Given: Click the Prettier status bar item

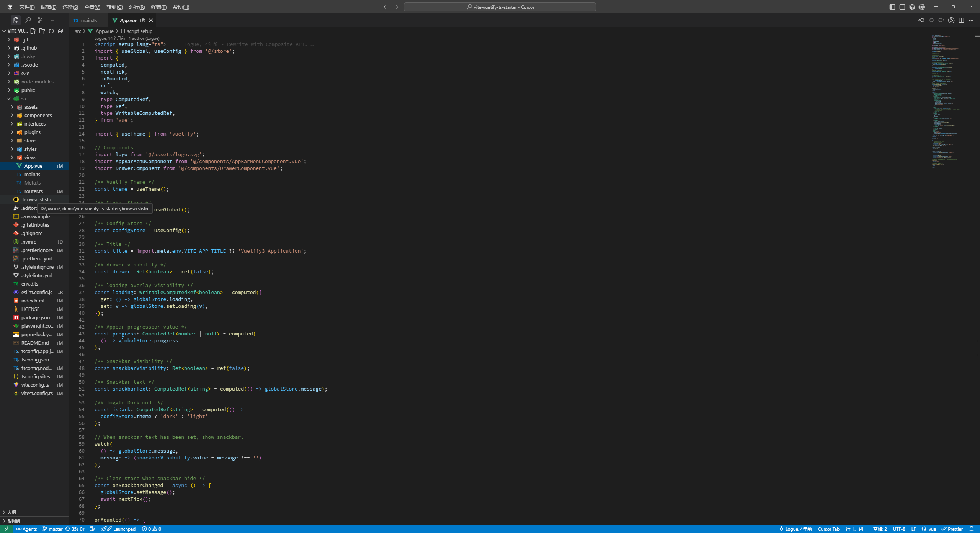Looking at the screenshot, I should point(952,529).
